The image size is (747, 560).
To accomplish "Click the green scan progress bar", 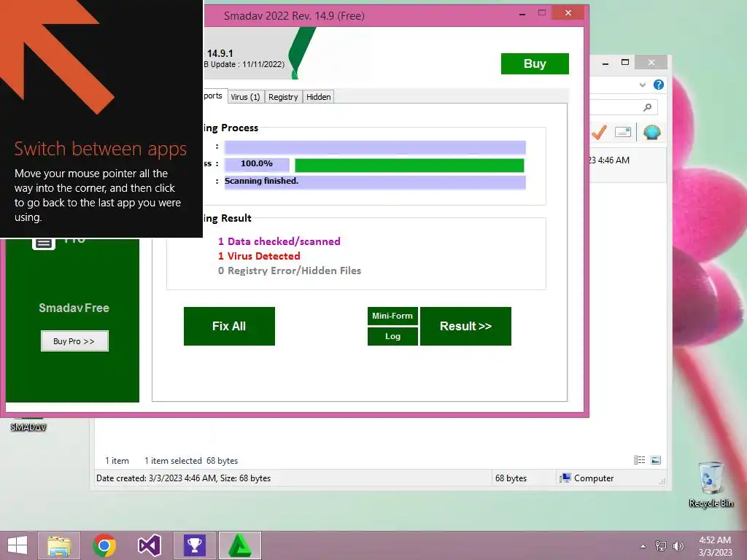I will coord(409,166).
